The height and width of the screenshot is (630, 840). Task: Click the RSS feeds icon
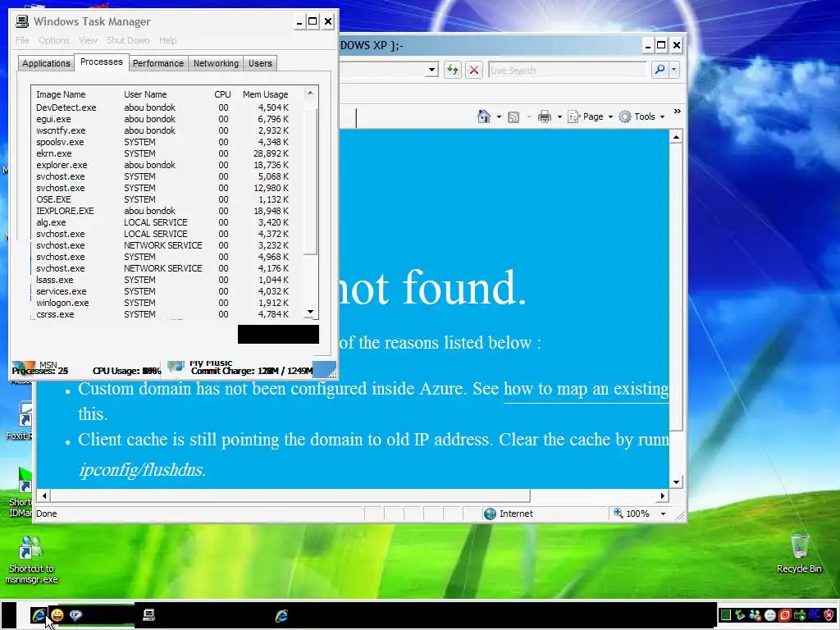514,116
